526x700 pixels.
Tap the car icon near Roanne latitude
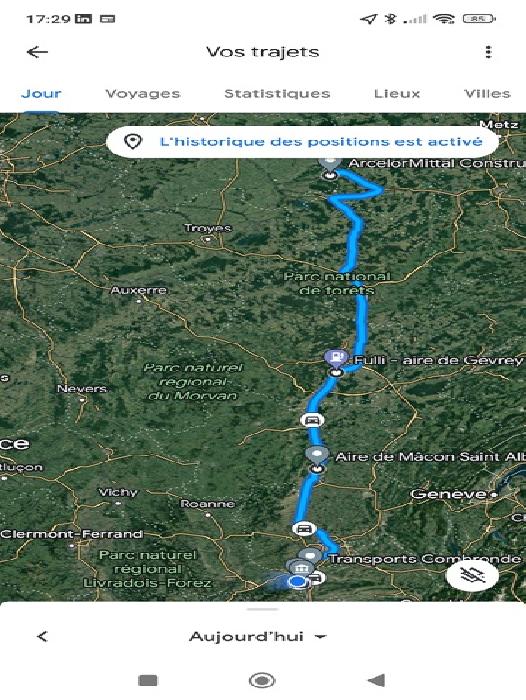(x=304, y=529)
